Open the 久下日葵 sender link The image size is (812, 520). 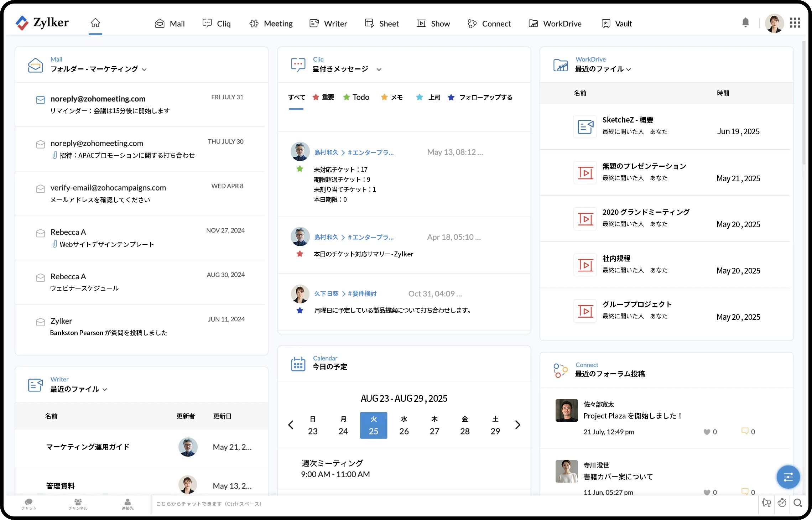[x=326, y=294]
